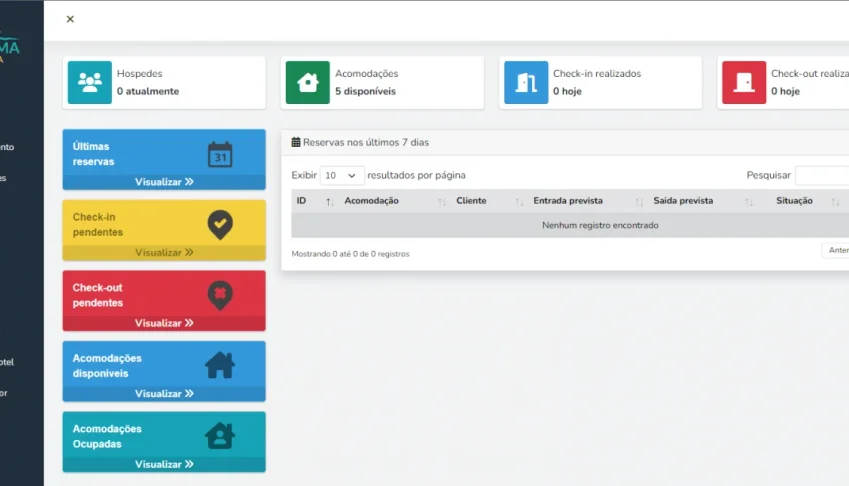Viewport: 849px width, 486px height.
Task: Open Visualizar under Check-in pendentes
Action: [164, 253]
